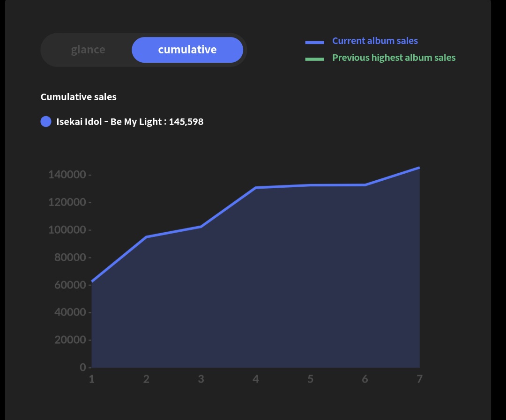Select the line's data point at day 6
Viewport: 506px width, 420px height.
365,185
